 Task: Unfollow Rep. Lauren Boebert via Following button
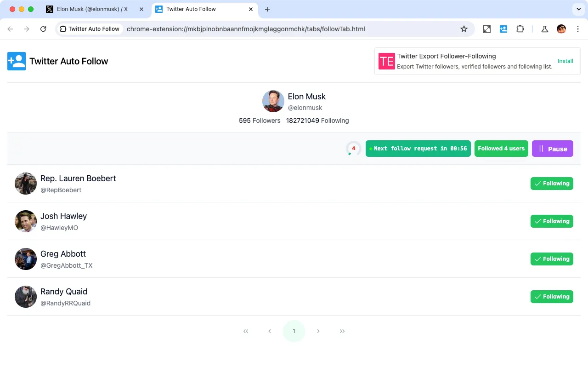click(x=552, y=183)
